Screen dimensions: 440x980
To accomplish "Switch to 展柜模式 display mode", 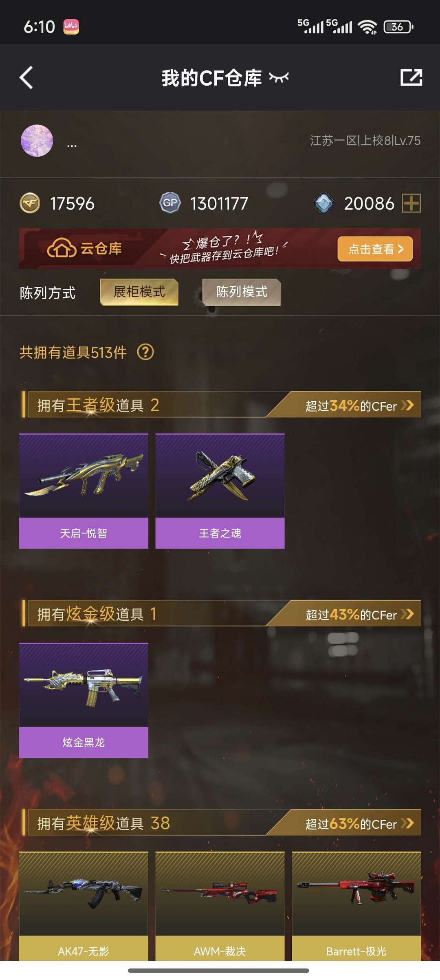I will pos(139,292).
